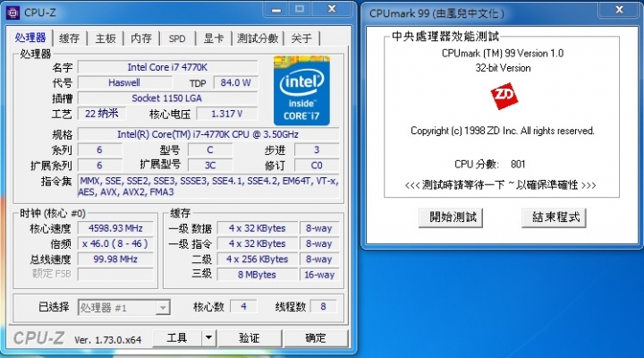
Task: Click the Intel Core i7 logo badge
Action: (302, 90)
